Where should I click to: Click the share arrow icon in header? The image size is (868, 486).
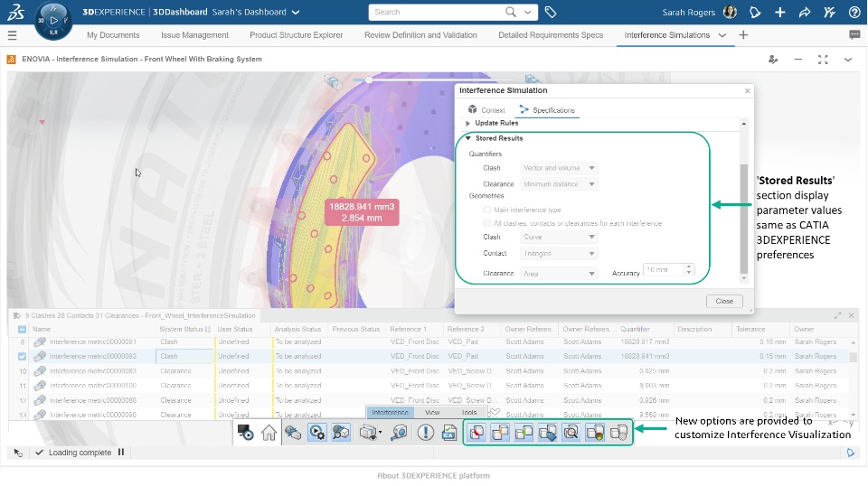[805, 12]
